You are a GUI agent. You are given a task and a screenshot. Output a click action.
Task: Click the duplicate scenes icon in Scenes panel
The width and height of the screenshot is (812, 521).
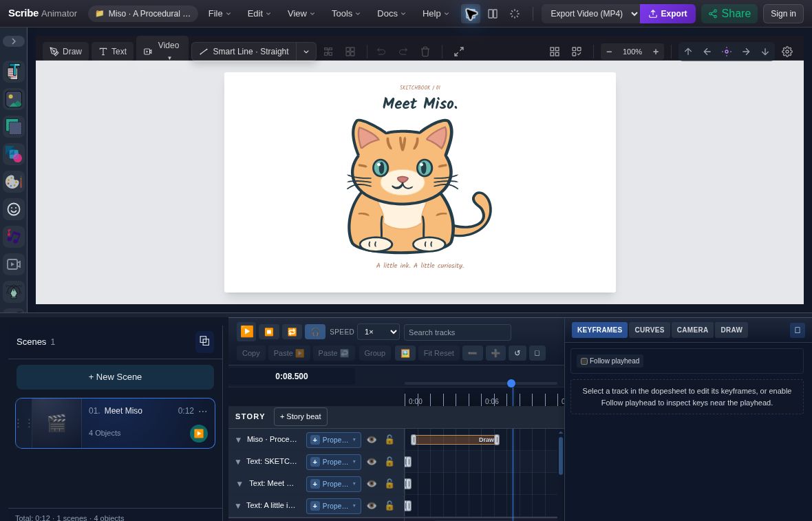[204, 341]
